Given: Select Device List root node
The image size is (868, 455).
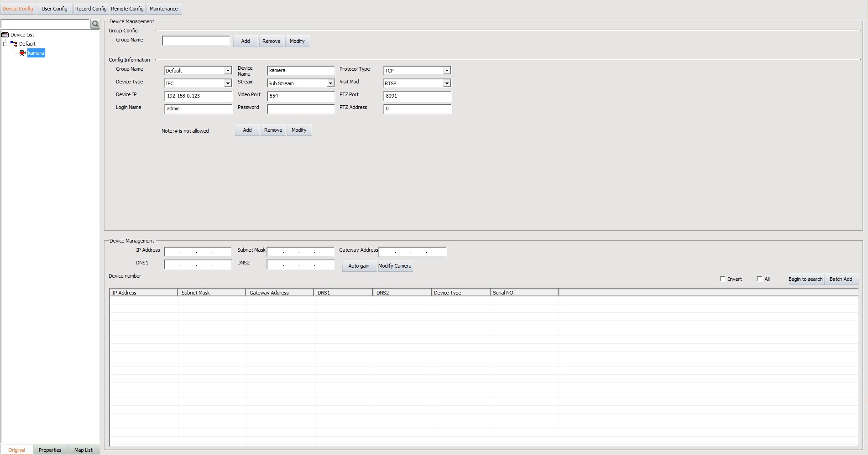Looking at the screenshot, I should tap(22, 35).
